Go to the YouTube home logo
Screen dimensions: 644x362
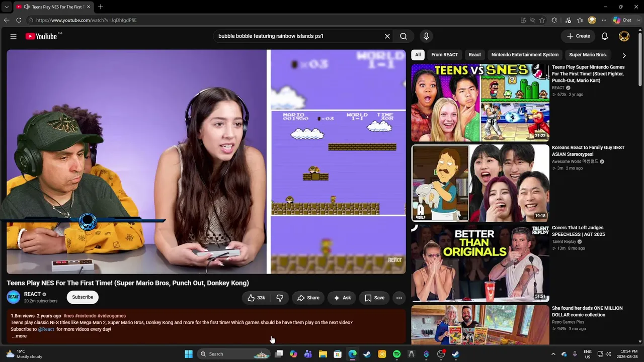41,36
